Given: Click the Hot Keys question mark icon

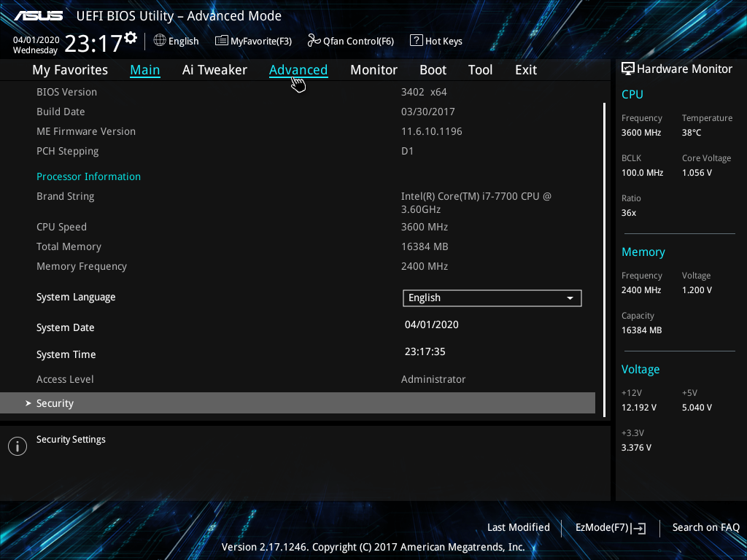Looking at the screenshot, I should 416,41.
